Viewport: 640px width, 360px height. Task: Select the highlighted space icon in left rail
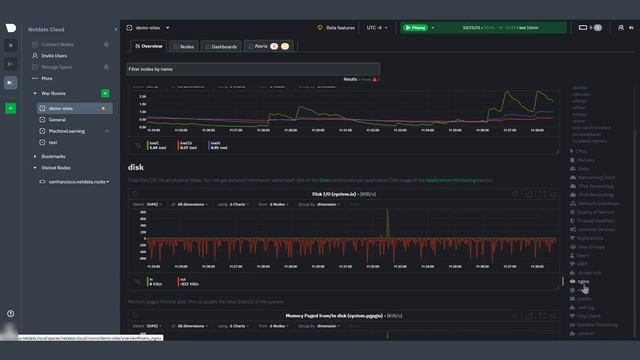point(11,83)
